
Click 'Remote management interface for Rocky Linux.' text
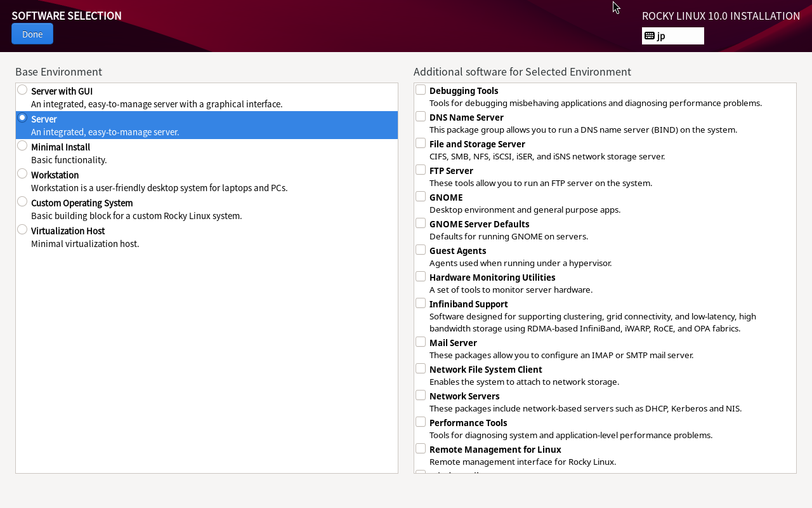[x=523, y=462]
